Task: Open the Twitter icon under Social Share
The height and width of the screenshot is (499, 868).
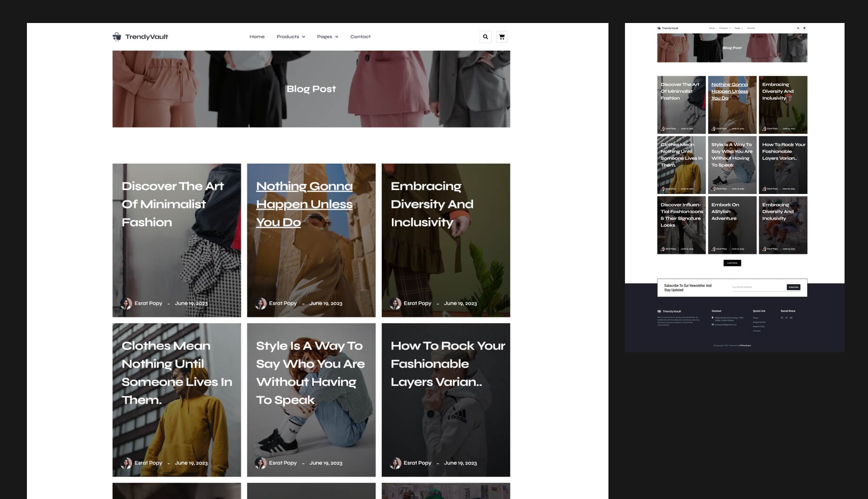Action: click(x=786, y=318)
